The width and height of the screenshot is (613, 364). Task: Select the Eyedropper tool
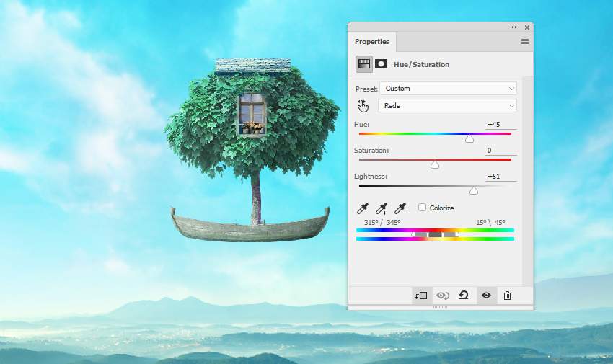point(363,208)
